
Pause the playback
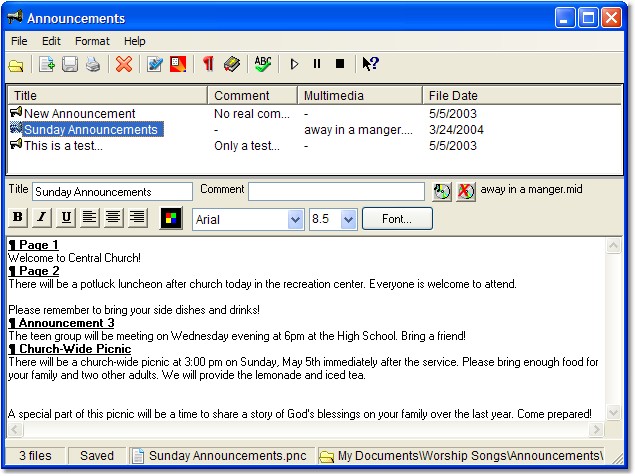coord(317,64)
